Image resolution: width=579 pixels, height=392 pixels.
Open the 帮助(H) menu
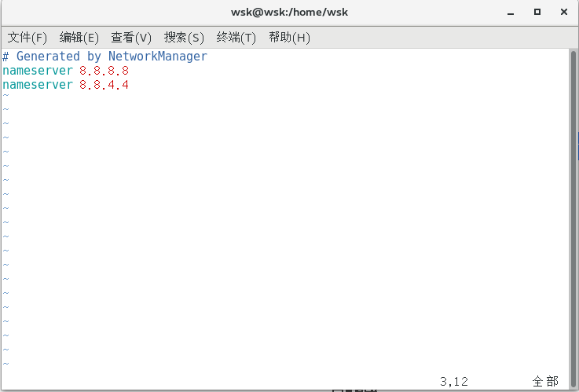pos(289,37)
